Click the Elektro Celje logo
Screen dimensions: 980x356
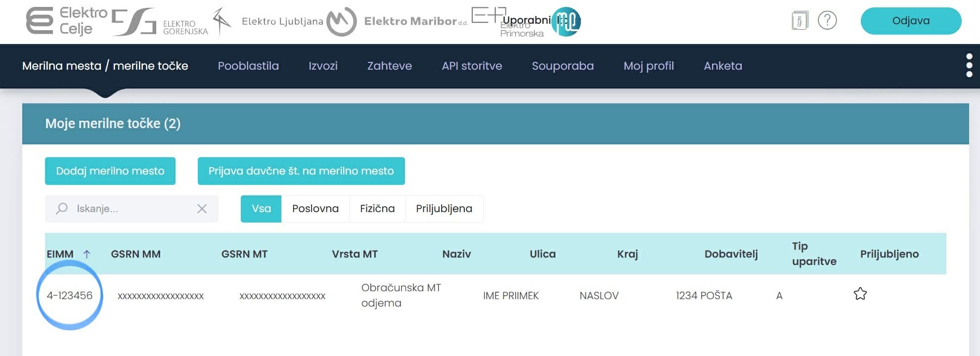pos(67,21)
